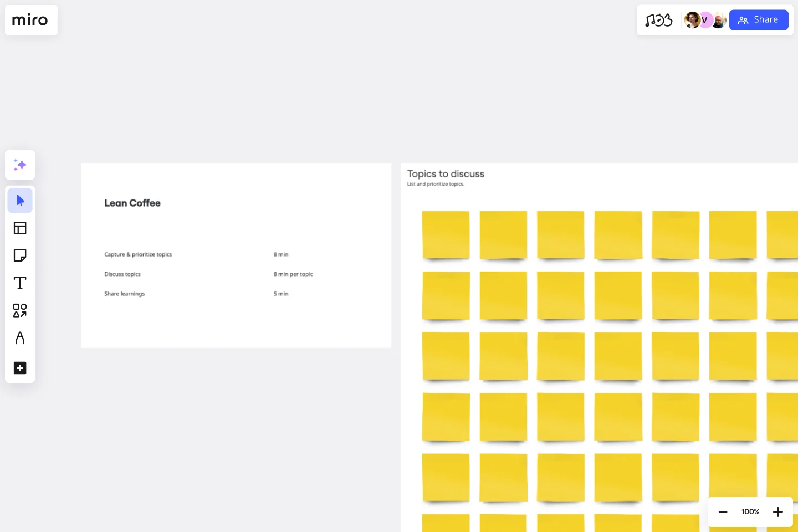This screenshot has width=798, height=532.
Task: Select the Lean Coffee title text
Action: [132, 203]
